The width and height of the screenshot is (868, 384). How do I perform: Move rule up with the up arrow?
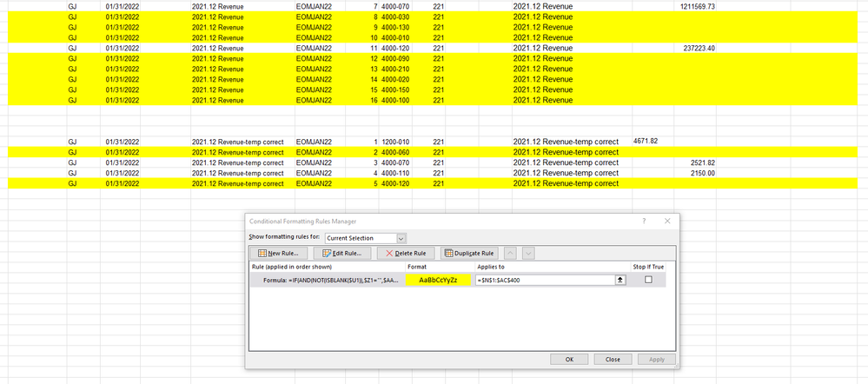pyautogui.click(x=510, y=254)
